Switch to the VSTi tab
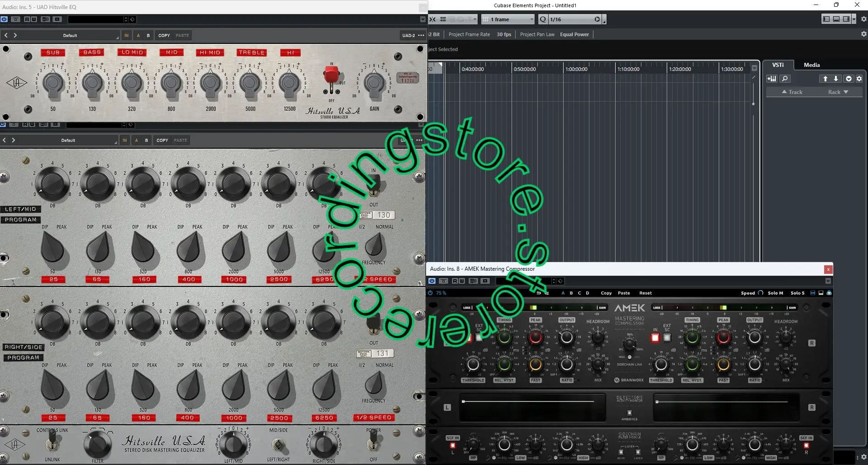Viewport: 868px width, 465px height. tap(778, 65)
